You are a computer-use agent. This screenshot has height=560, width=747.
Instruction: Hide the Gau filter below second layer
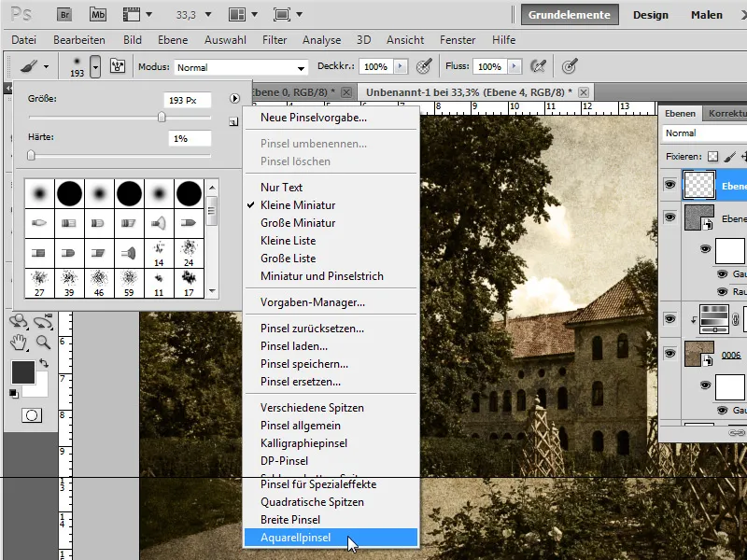pyautogui.click(x=722, y=273)
